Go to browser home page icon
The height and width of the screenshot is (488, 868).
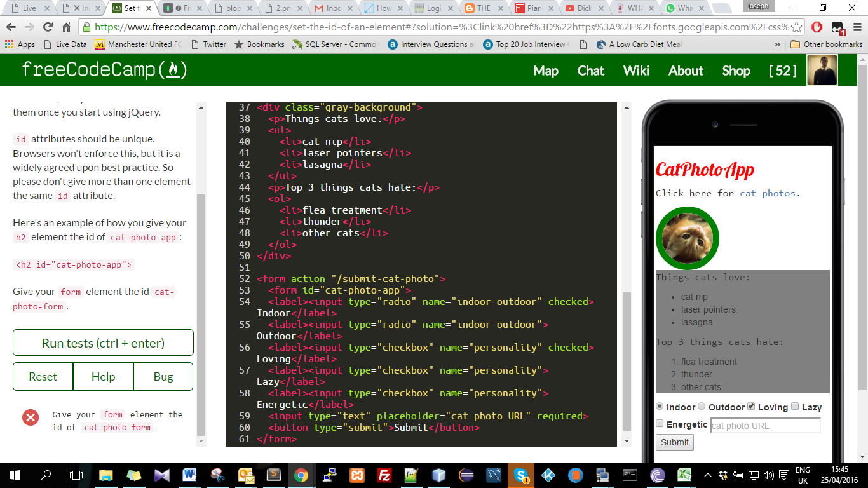click(x=66, y=27)
